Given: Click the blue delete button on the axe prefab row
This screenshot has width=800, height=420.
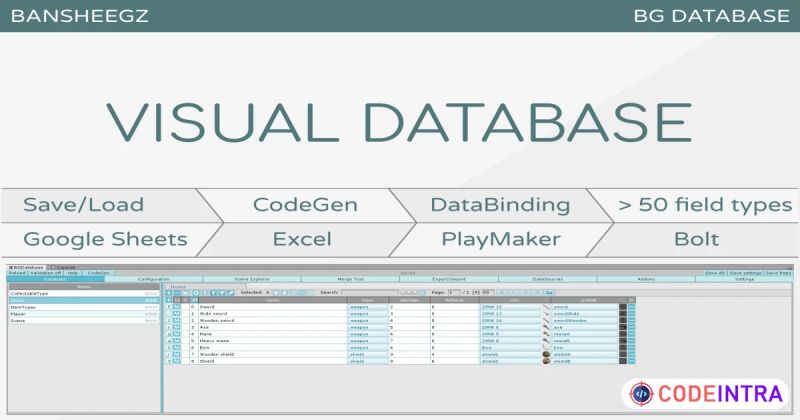Looking at the screenshot, I should point(632,327).
